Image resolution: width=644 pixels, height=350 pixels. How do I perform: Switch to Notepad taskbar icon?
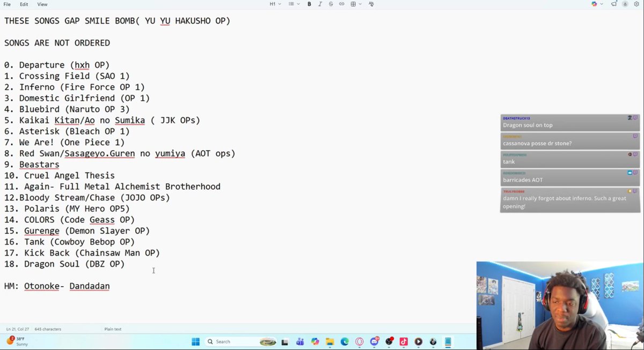tap(448, 341)
